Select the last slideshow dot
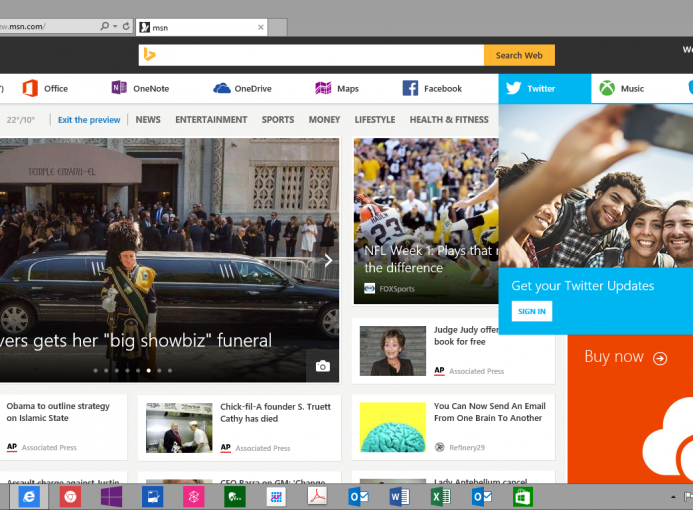This screenshot has width=693, height=510. (170, 371)
